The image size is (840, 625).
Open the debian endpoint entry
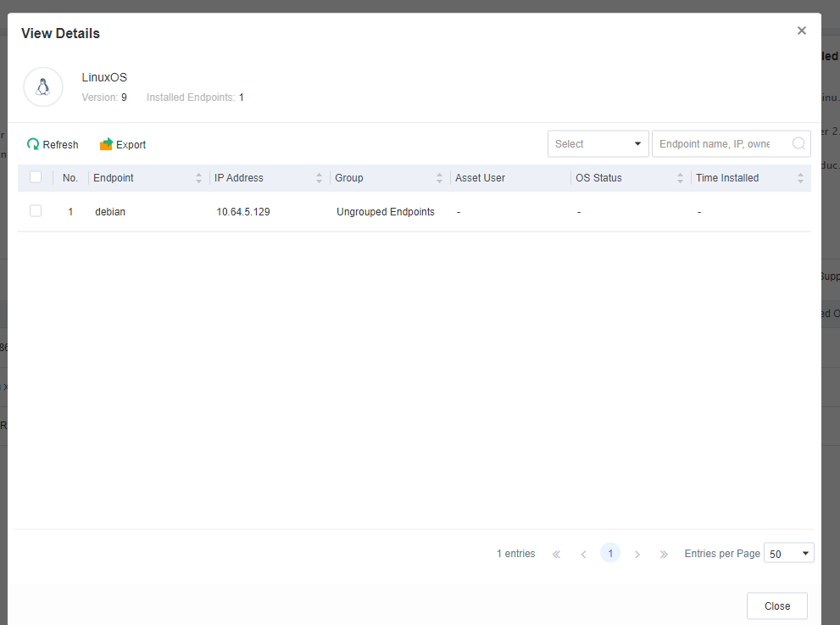click(110, 212)
